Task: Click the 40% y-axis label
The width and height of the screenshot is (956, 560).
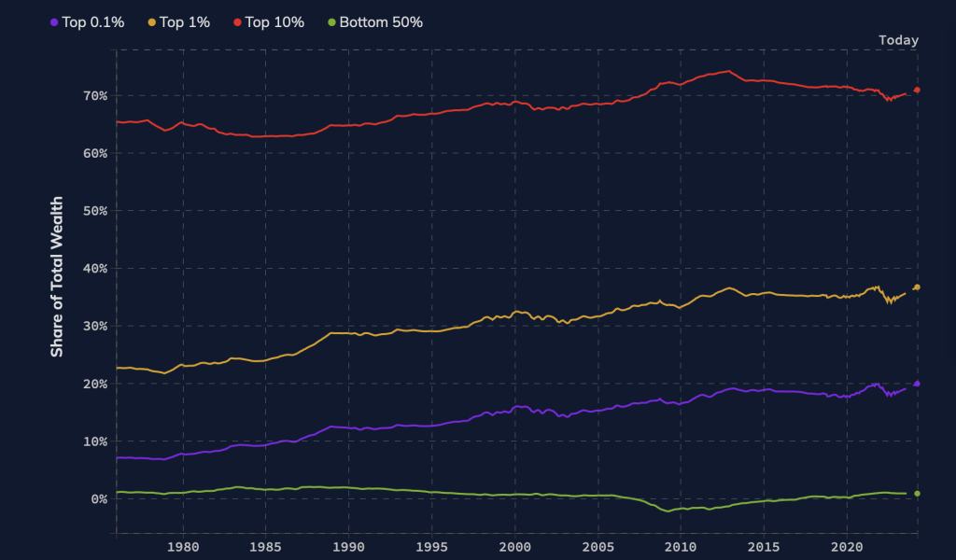Action: pyautogui.click(x=95, y=269)
